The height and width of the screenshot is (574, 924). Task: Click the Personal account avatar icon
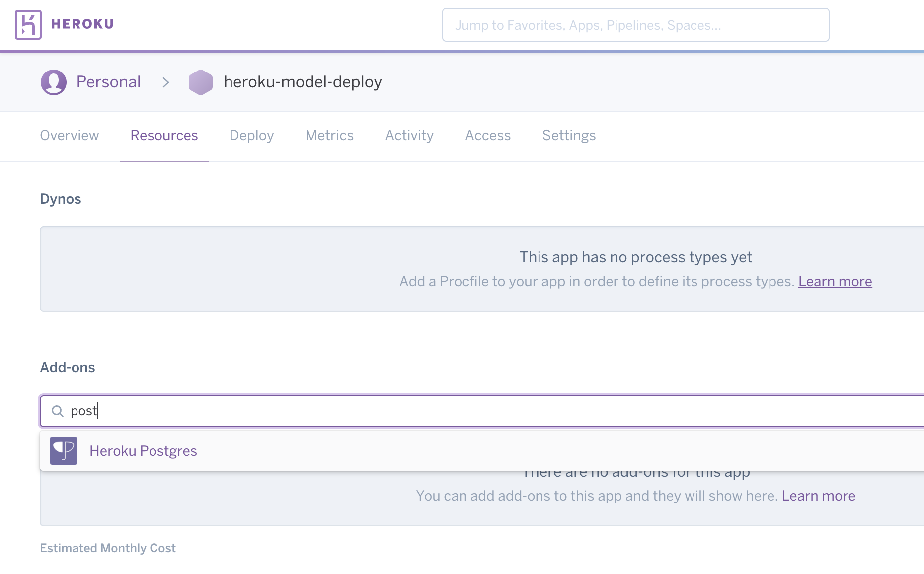pos(54,82)
